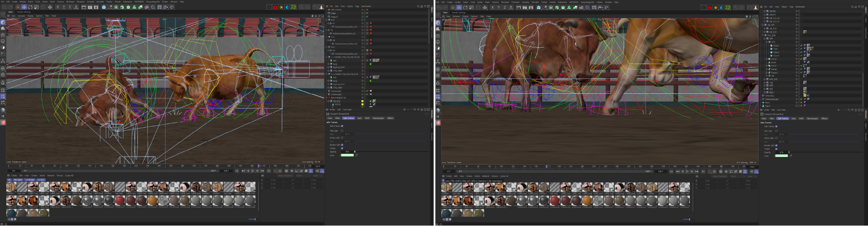Image resolution: width=868 pixels, height=226 pixels.
Task: Click All layer filter in left material manager
Action: click(x=9, y=180)
